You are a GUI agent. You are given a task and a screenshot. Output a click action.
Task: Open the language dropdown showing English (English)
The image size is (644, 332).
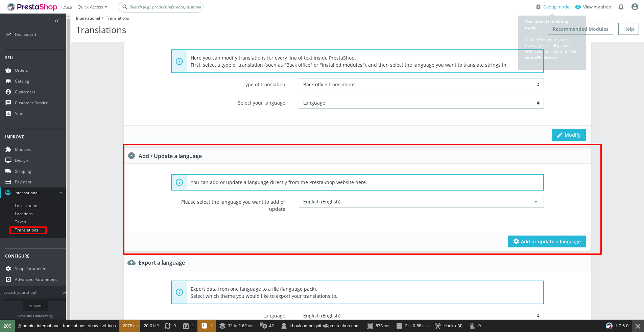(x=421, y=202)
